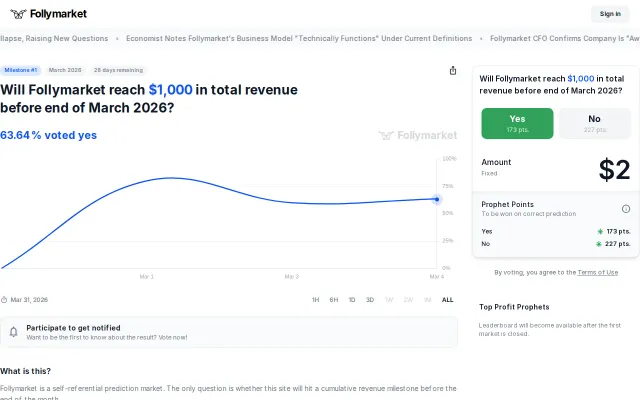Select the No vote button
The height and width of the screenshot is (400, 640).
pos(594,123)
